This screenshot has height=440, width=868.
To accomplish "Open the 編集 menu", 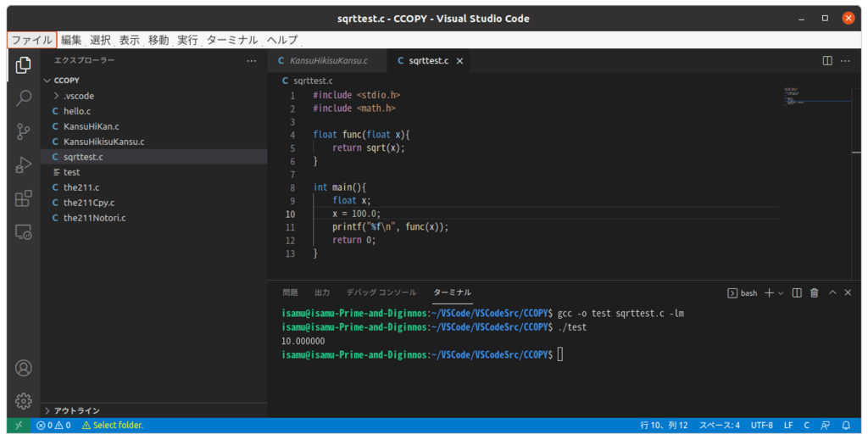I will [x=71, y=40].
